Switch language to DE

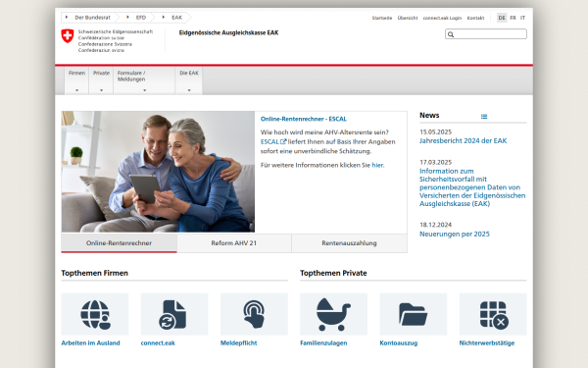coord(502,18)
